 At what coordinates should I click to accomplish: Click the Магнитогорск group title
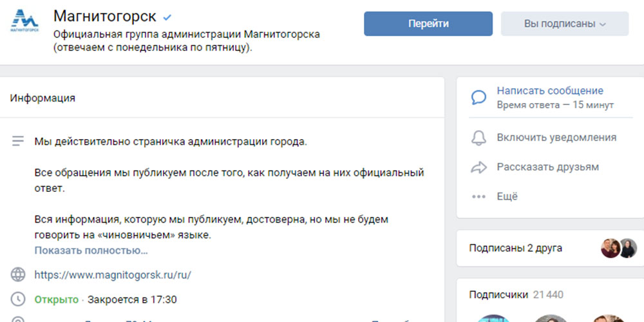pos(105,17)
